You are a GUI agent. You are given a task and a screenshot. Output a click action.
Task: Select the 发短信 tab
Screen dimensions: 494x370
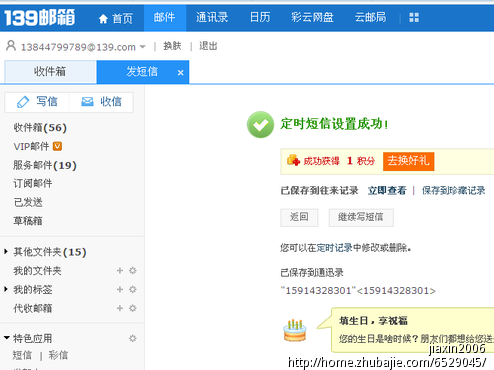142,72
